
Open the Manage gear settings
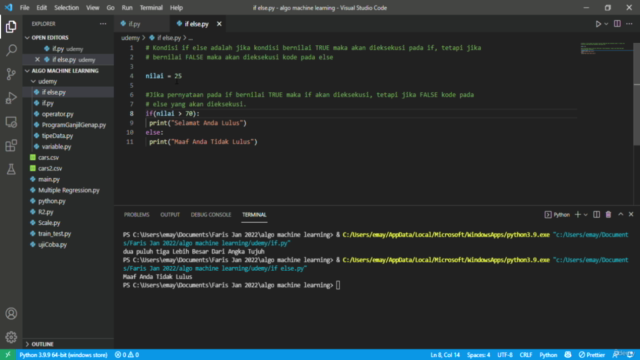tap(11, 337)
